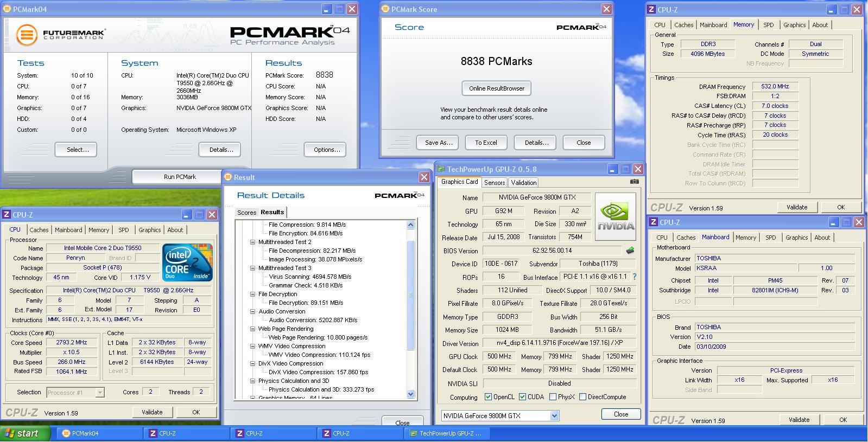868x442 pixels.
Task: Click the DRAM Frequency value 532.0 MHz
Action: [x=775, y=86]
